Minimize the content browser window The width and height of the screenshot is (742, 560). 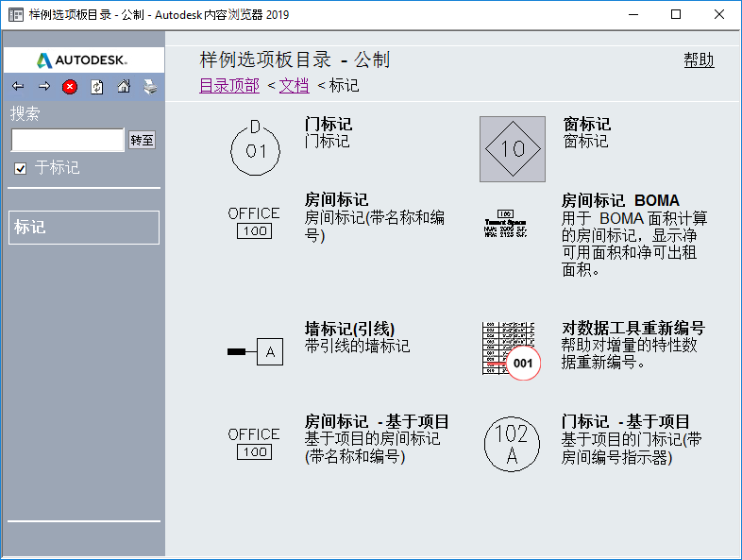633,15
